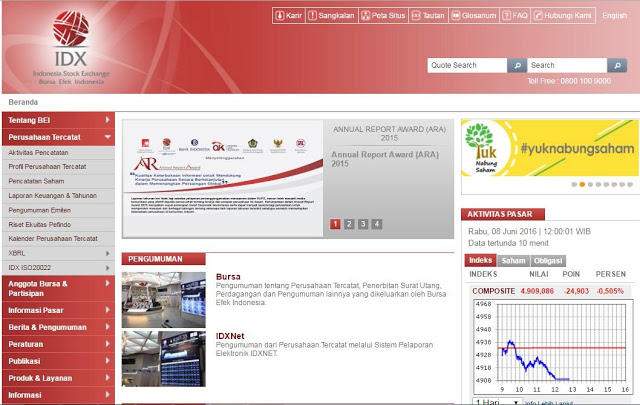Select third yuknabungsaham carousel dot
Viewport: 640px width, 405px height.
tap(590, 185)
